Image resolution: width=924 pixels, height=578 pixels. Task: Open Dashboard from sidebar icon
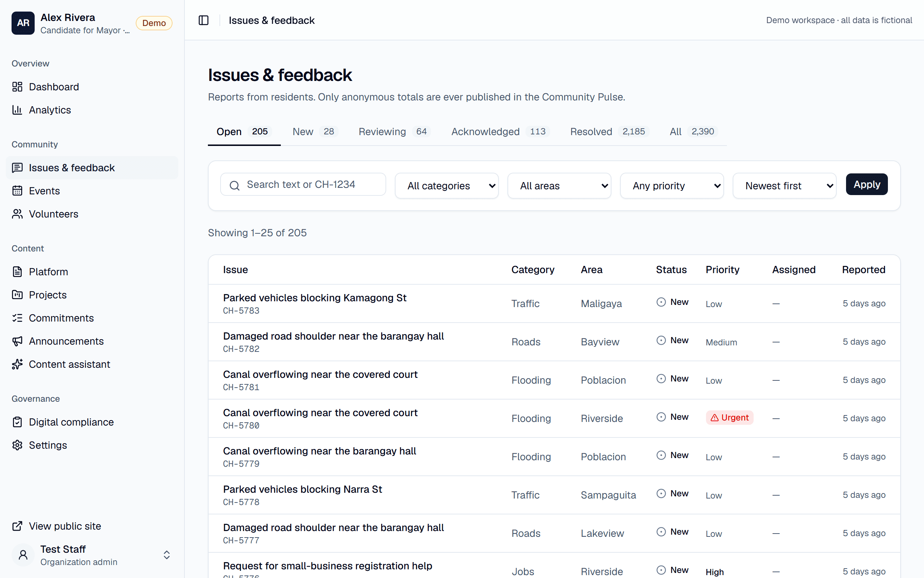tap(17, 87)
